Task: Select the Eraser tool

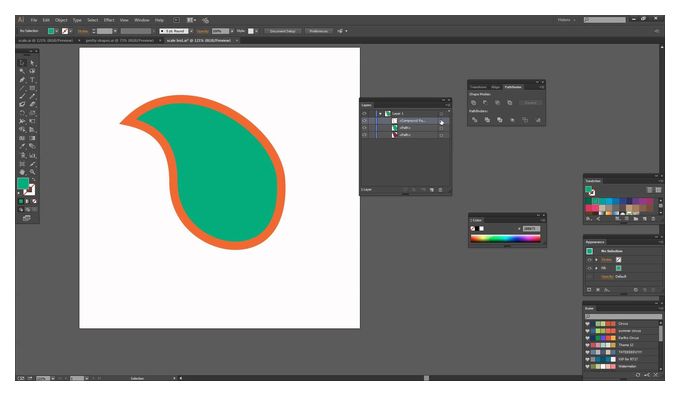Action: point(32,105)
